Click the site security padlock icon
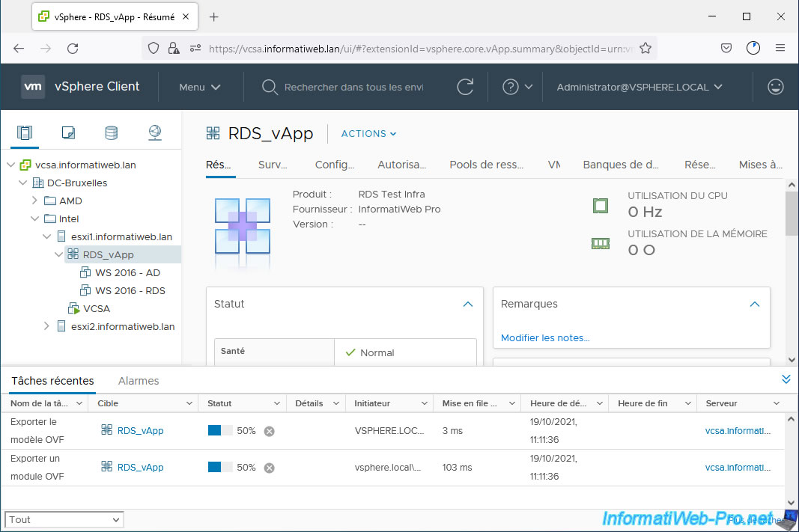The height and width of the screenshot is (532, 799). pos(174,49)
